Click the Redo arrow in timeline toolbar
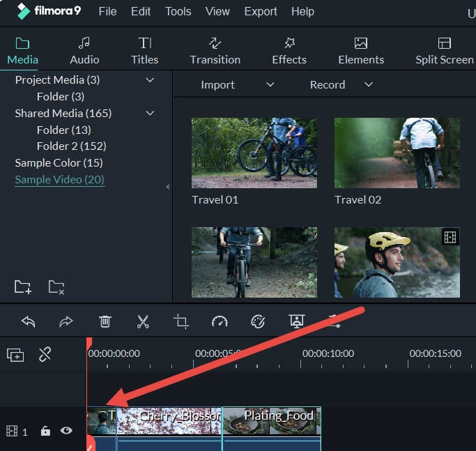Screen dimensions: 476x451 click(x=66, y=321)
